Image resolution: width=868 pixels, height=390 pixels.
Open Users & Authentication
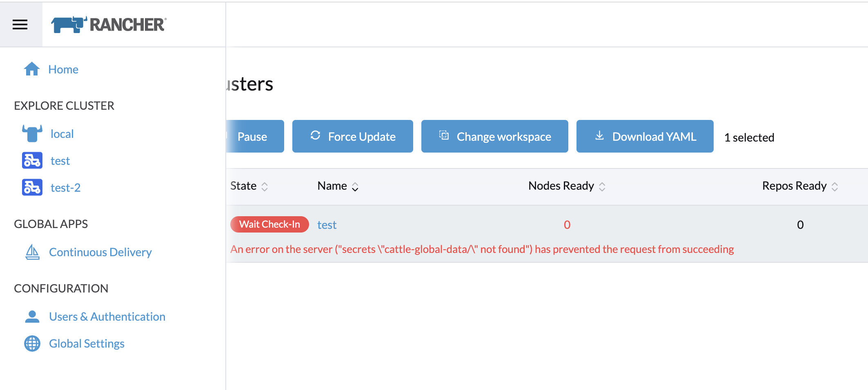pyautogui.click(x=107, y=317)
